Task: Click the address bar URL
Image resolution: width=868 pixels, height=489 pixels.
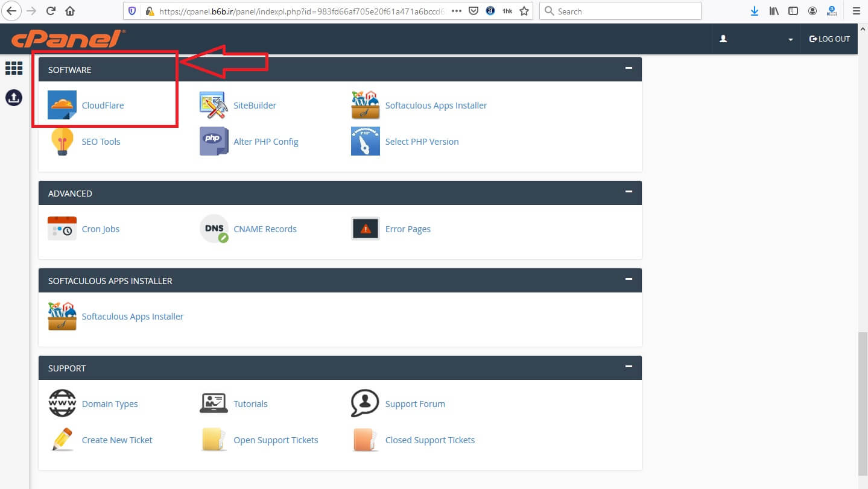Action: (x=302, y=11)
